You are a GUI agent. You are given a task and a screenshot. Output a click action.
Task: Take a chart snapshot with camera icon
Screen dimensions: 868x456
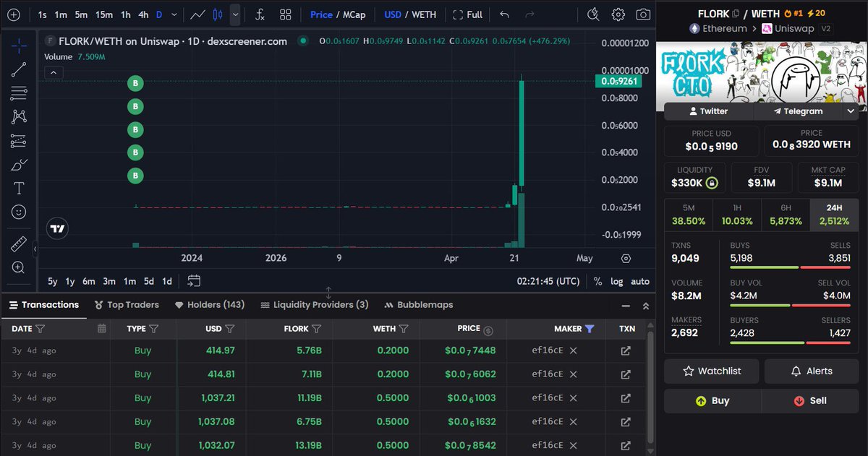pyautogui.click(x=642, y=14)
